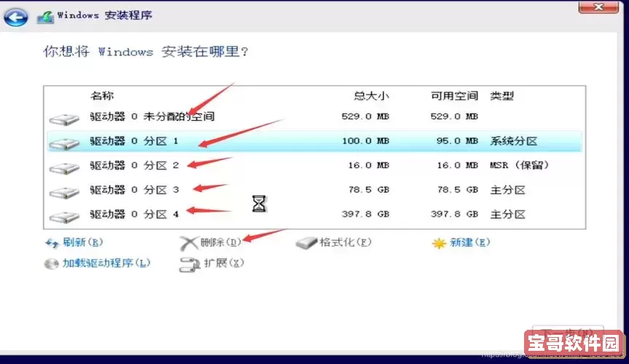Extend the partition with 扩展(X)
The height and width of the screenshot is (364, 629).
tap(224, 264)
